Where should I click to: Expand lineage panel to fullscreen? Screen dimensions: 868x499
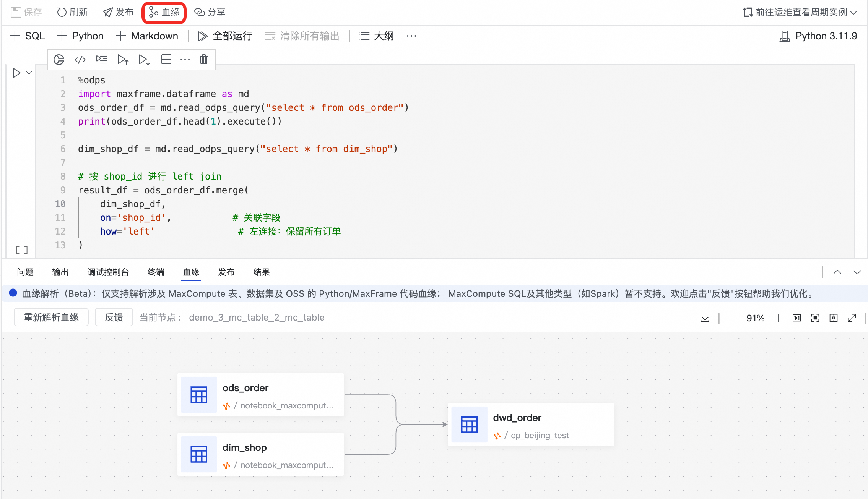852,318
